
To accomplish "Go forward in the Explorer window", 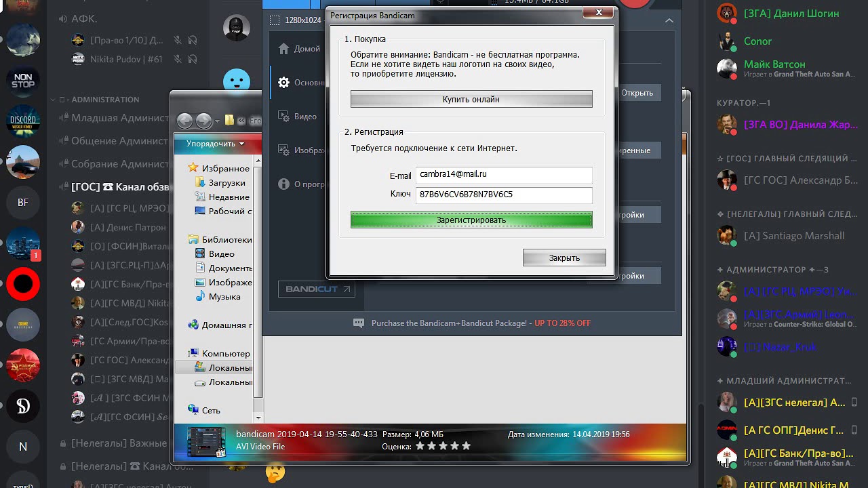I will [203, 121].
